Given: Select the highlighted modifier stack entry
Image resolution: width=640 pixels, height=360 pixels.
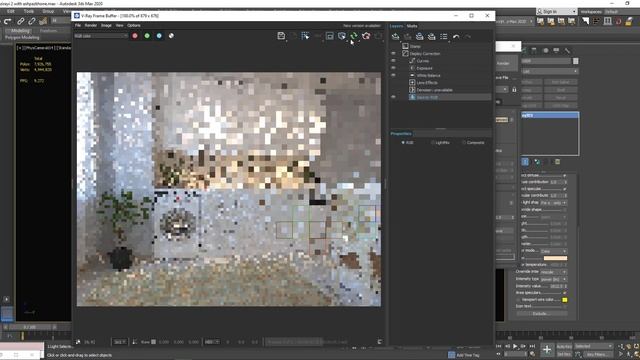Looking at the screenshot, I should [x=550, y=116].
